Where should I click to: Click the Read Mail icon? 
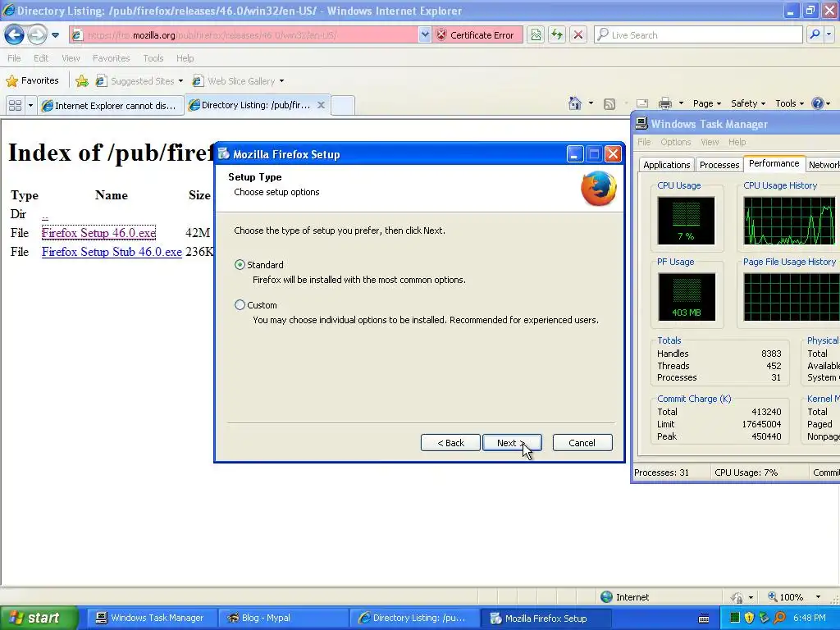(642, 103)
